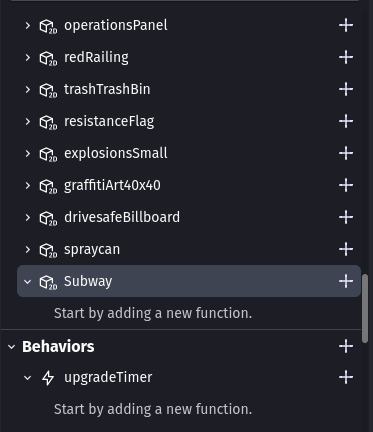Image resolution: width=373 pixels, height=432 pixels.
Task: Click the vertical scrollbar thumb
Action: (x=365, y=308)
